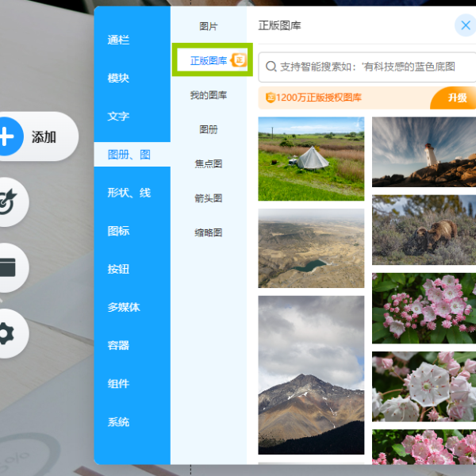Open the 多媒体 category
The height and width of the screenshot is (476, 476).
124,307
